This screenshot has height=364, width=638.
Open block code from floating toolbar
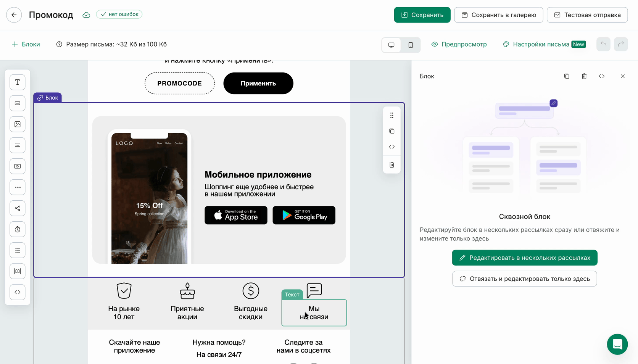point(391,147)
